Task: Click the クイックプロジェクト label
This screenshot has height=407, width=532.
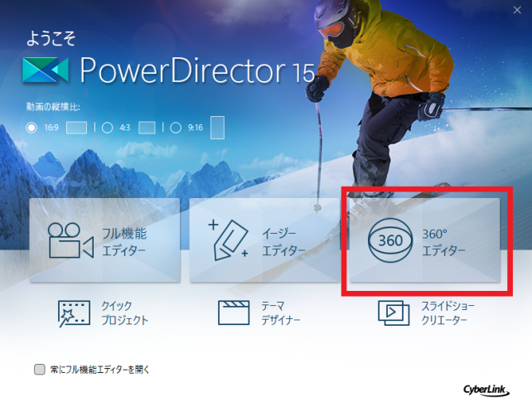Action: pyautogui.click(x=125, y=313)
